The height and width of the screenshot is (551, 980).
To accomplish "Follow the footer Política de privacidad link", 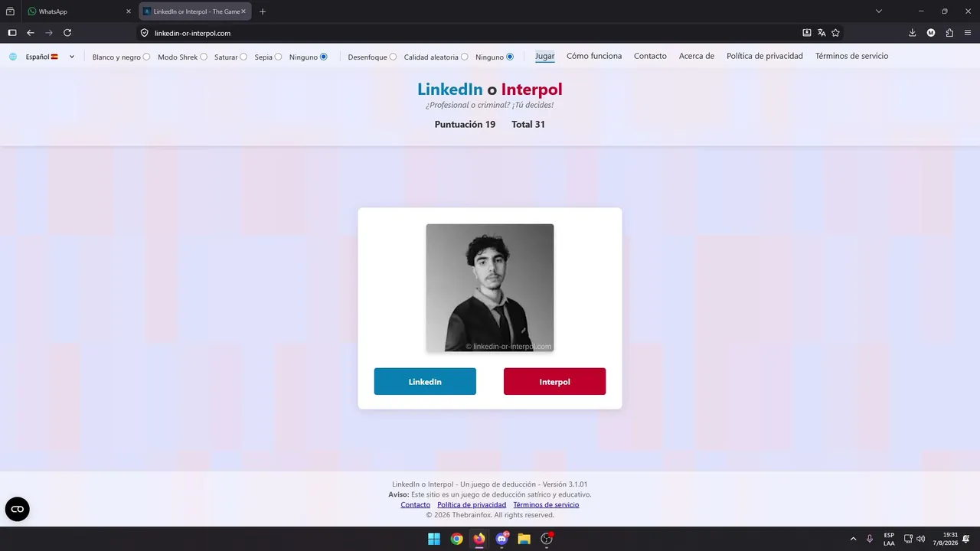I will click(472, 505).
